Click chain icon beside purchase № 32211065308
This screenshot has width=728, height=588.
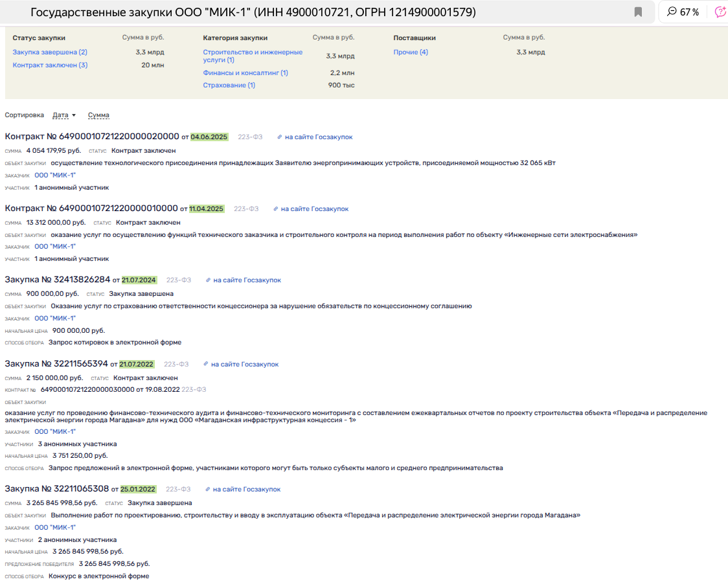click(208, 490)
